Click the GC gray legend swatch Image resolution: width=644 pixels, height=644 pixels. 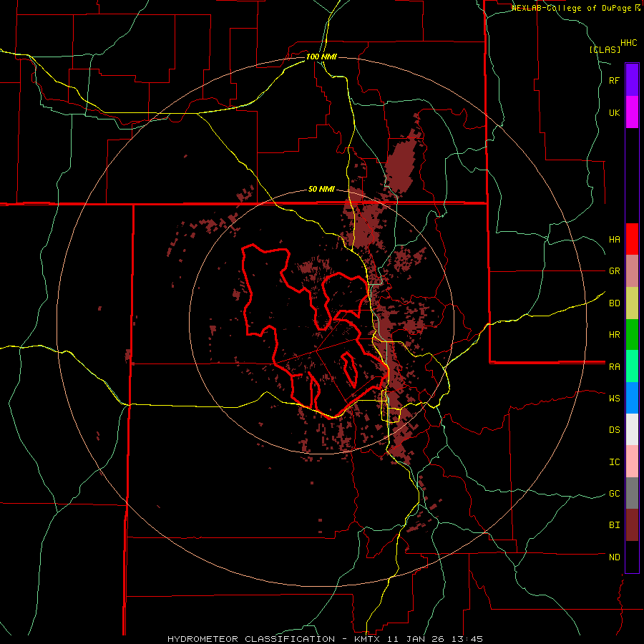tap(632, 493)
